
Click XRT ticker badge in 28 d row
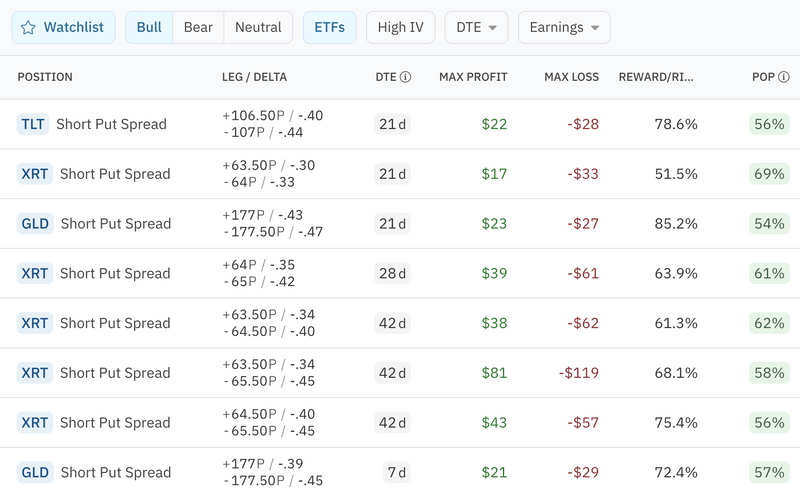click(35, 274)
